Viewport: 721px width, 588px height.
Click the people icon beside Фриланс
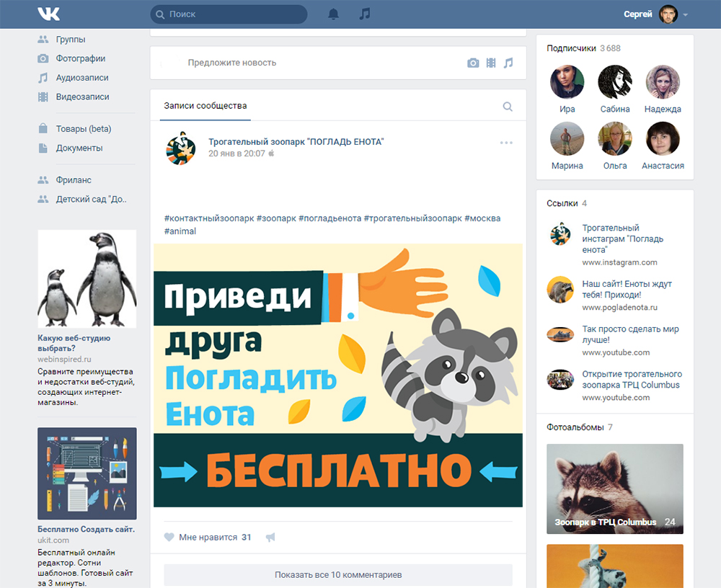tap(43, 180)
